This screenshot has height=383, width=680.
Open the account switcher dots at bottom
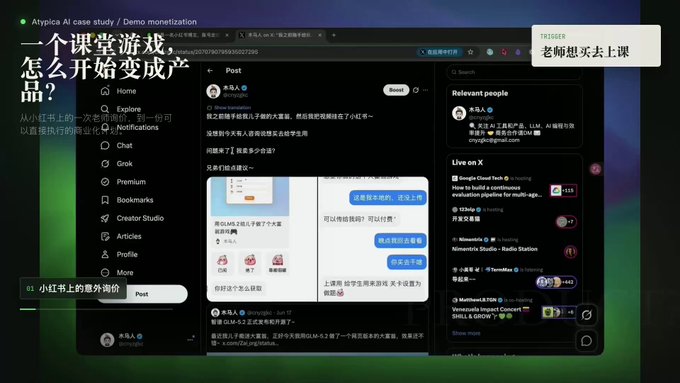[x=190, y=339]
